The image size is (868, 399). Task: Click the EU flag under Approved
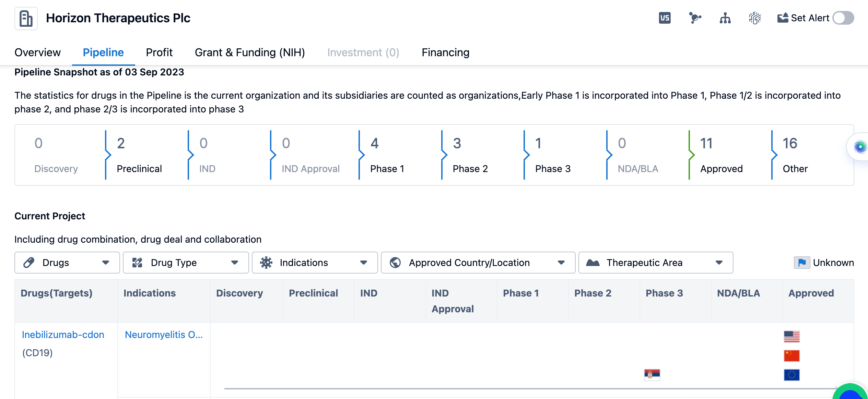tap(791, 375)
